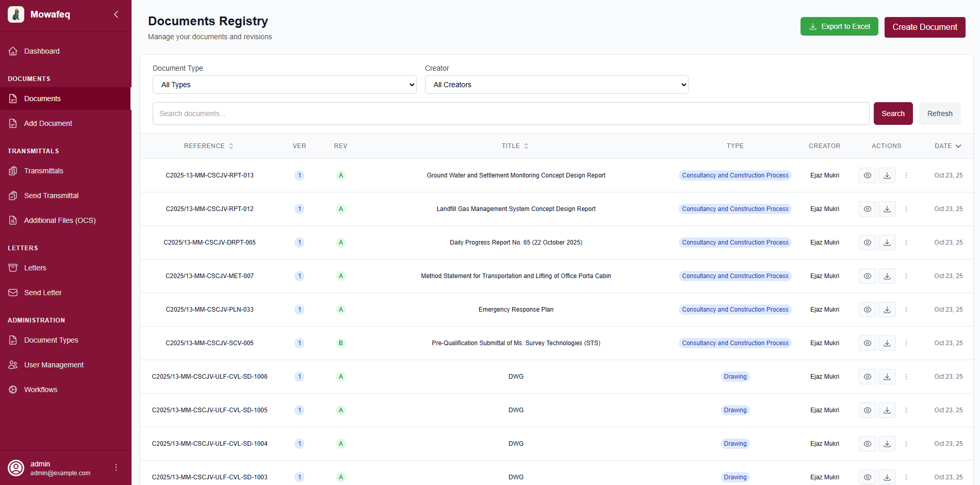The width and height of the screenshot is (980, 485).
Task: Open the admin account options menu
Action: [x=116, y=467]
